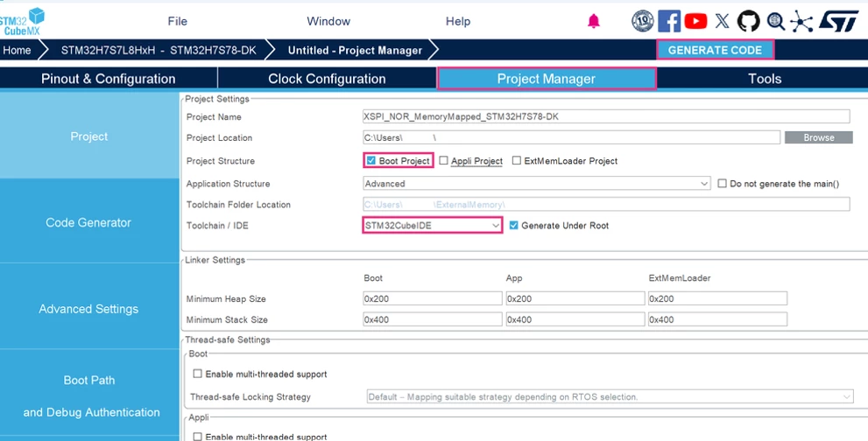Switch to Pinout & Configuration tab

[109, 79]
